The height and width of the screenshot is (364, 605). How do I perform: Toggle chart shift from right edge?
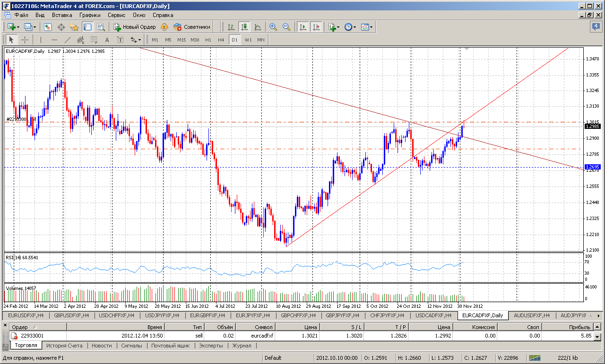click(316, 27)
